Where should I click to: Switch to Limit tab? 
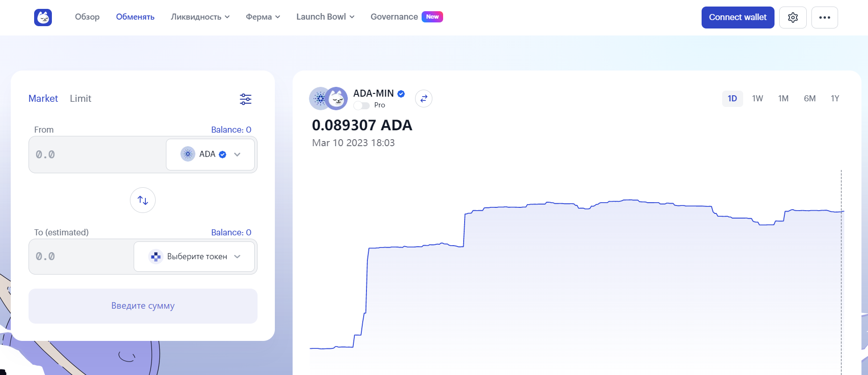pos(80,99)
